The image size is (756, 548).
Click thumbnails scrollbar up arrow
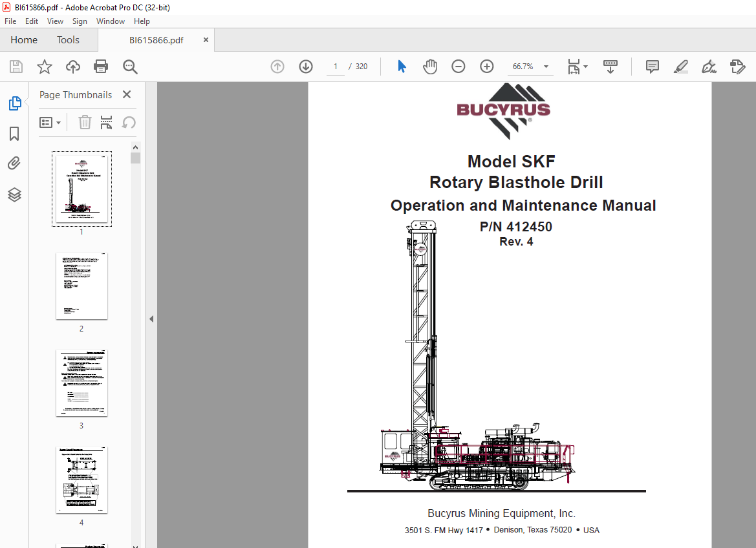pos(135,147)
